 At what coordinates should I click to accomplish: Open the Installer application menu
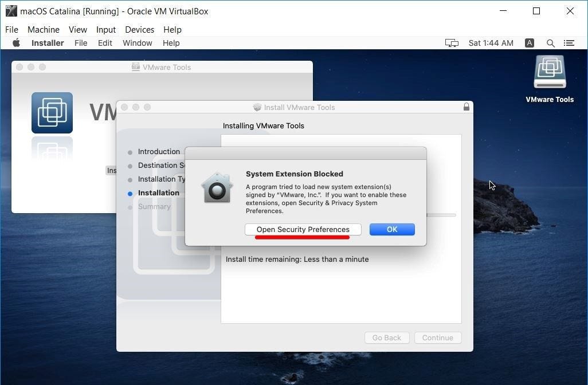click(x=48, y=43)
